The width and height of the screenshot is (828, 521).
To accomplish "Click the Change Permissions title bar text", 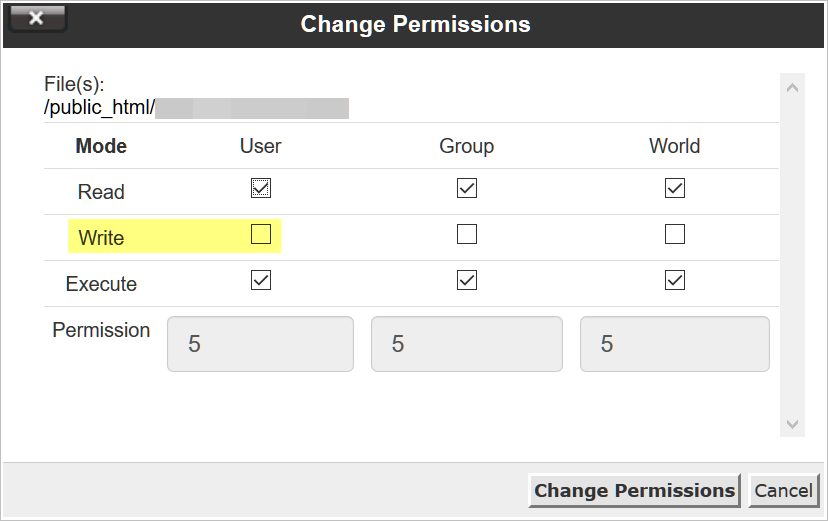I will (x=415, y=23).
